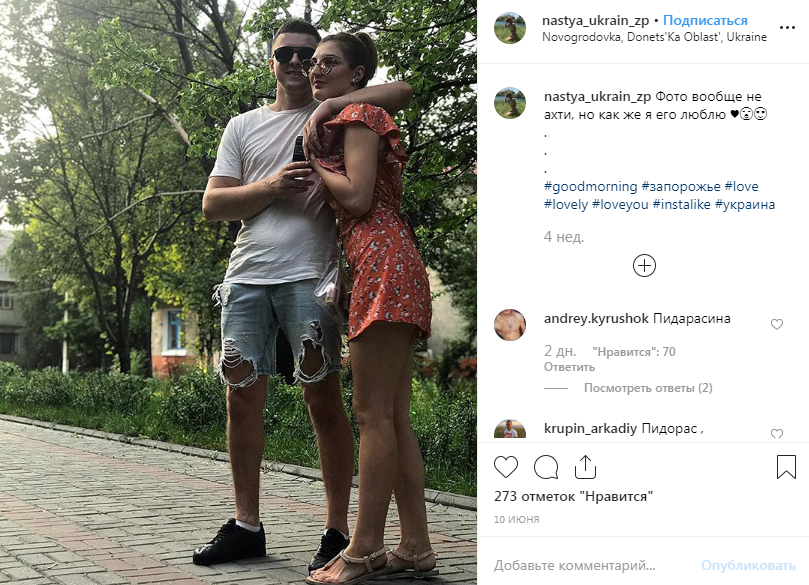The height and width of the screenshot is (585, 809).
Task: Open the Novogrodovka location link
Action: pos(654,37)
